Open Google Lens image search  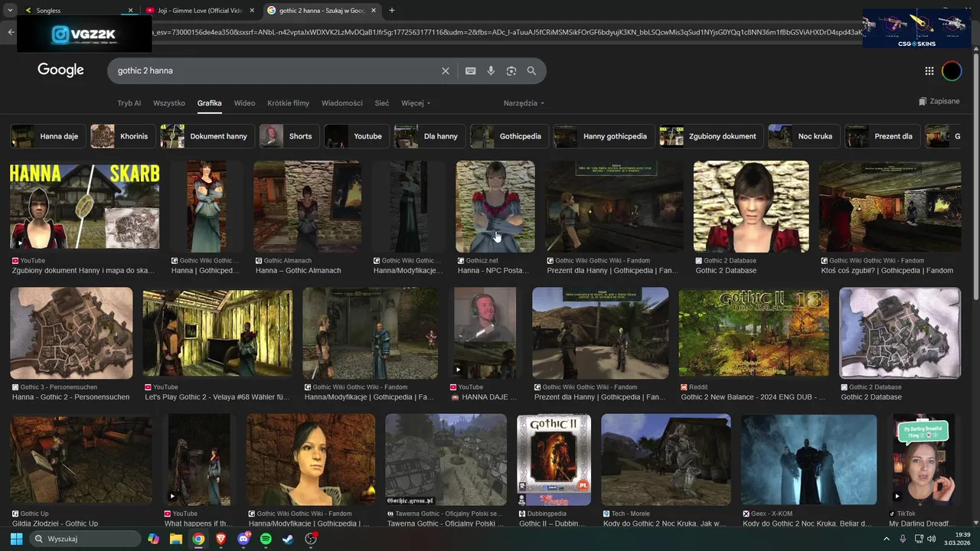tap(511, 70)
